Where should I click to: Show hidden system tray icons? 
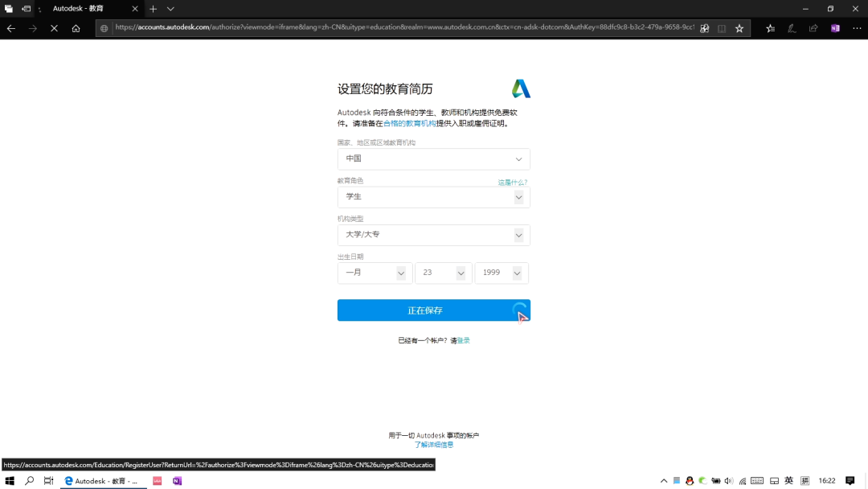pos(664,481)
